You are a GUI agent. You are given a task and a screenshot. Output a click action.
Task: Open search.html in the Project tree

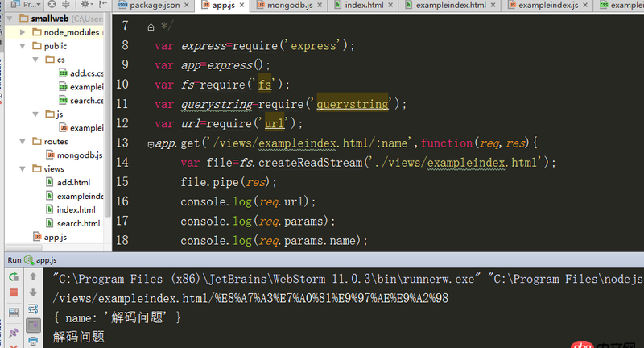[x=73, y=223]
